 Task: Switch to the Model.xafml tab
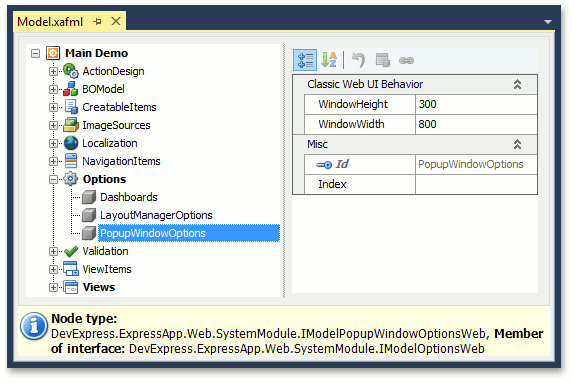pos(50,22)
